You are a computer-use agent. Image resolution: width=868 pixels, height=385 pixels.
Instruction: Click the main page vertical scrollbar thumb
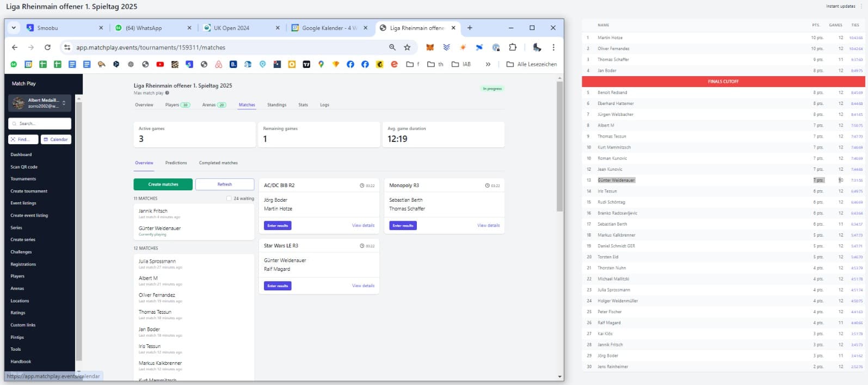(x=559, y=147)
